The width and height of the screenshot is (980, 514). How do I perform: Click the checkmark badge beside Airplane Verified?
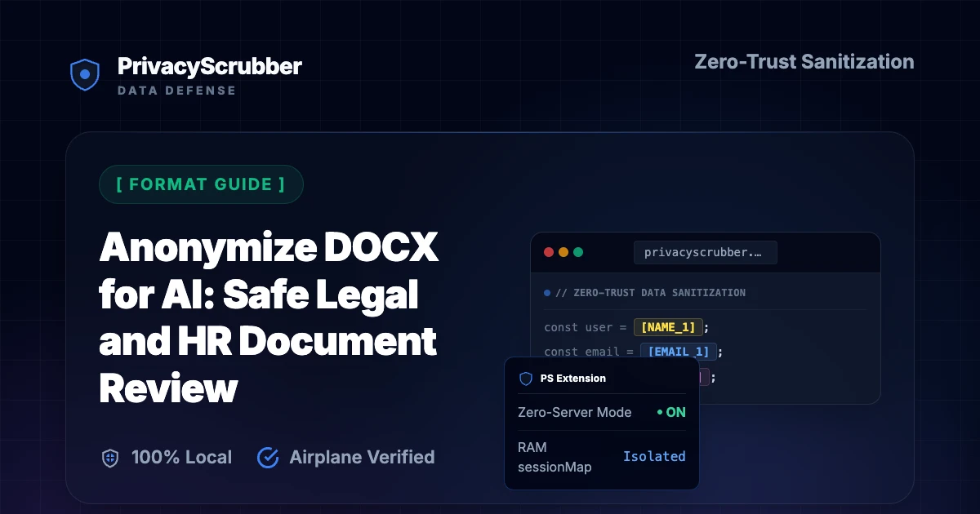[x=268, y=458]
